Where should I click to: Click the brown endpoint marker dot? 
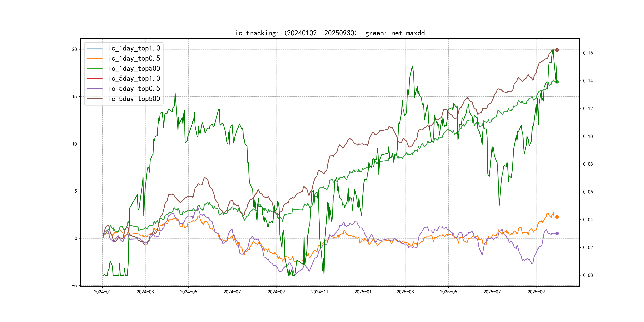tap(557, 50)
